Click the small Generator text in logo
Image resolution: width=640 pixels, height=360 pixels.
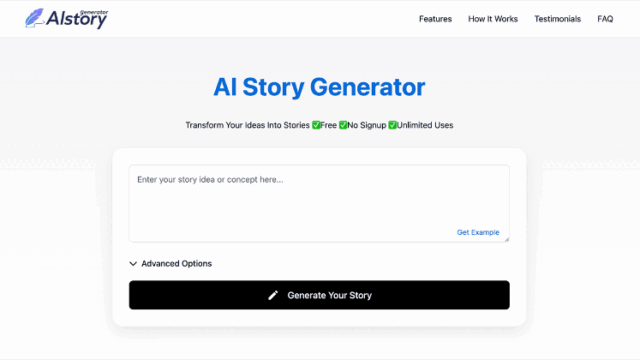[94, 12]
